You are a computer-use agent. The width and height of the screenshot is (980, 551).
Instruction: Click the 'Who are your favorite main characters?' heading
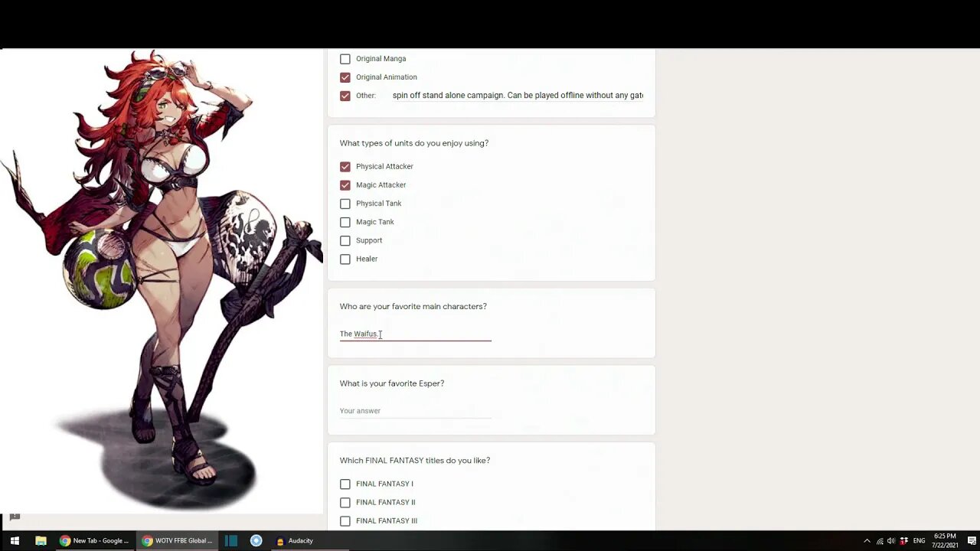click(x=413, y=306)
